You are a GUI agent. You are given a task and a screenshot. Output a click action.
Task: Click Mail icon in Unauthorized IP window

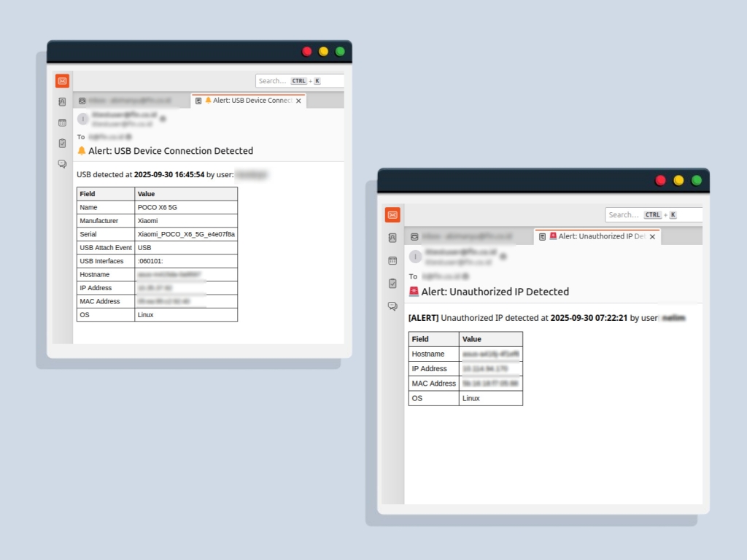coord(392,214)
